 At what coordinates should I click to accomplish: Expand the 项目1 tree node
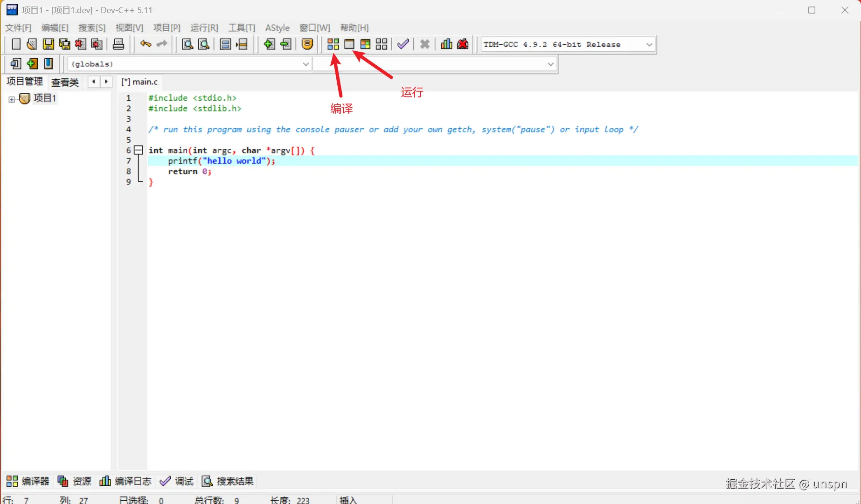click(12, 99)
